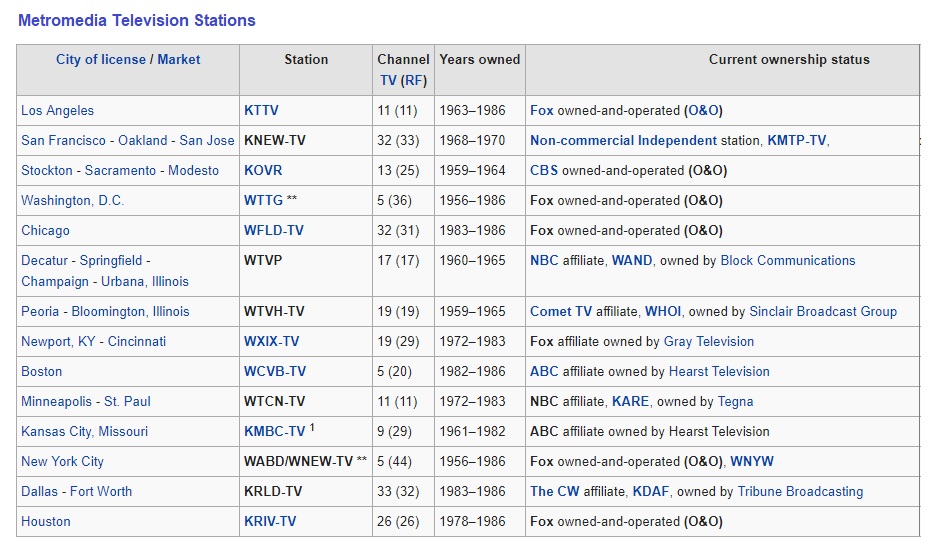Open the Fort Worth link
This screenshot has width=934, height=546.
point(101,492)
